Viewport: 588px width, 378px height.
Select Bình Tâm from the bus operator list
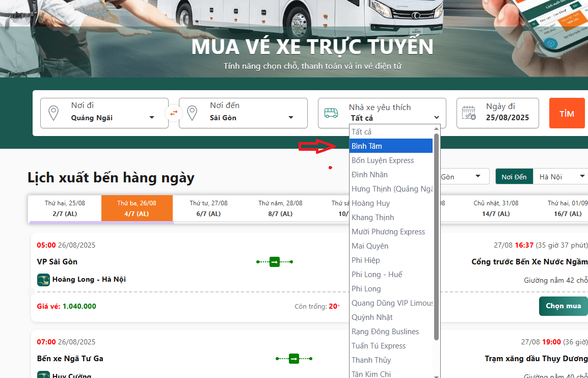point(391,146)
